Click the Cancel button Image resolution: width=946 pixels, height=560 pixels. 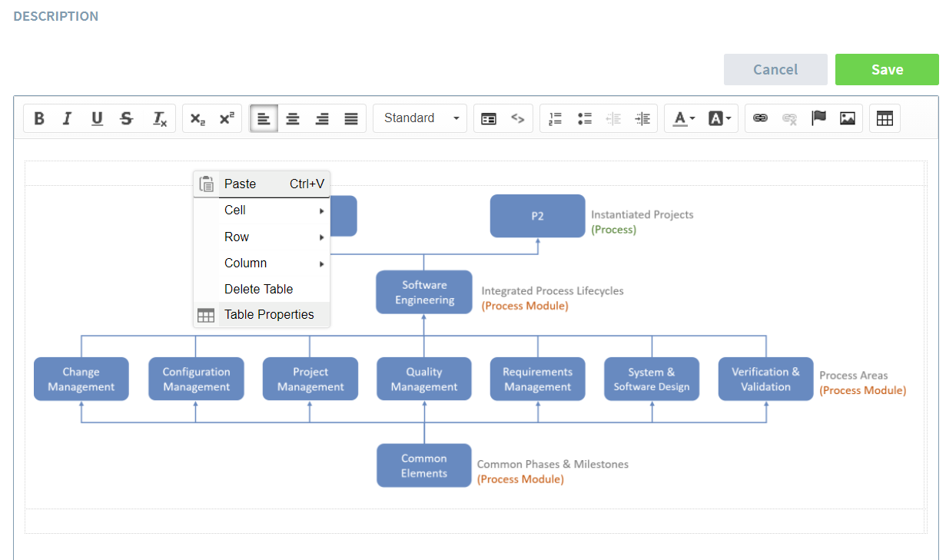(775, 69)
